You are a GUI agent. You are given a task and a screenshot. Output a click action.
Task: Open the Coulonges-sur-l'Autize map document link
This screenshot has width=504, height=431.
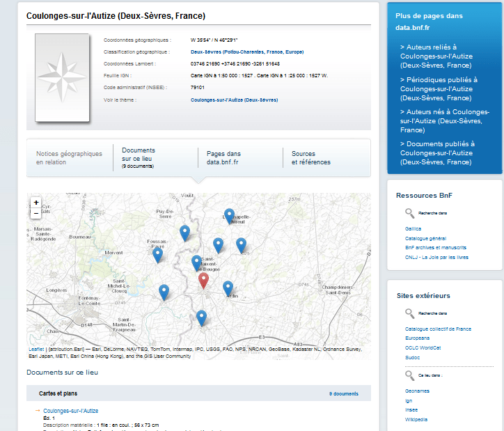[x=70, y=411]
